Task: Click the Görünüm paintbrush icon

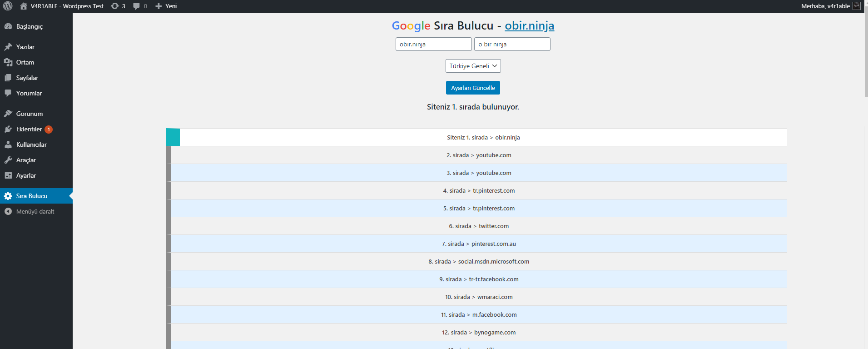Action: 8,114
